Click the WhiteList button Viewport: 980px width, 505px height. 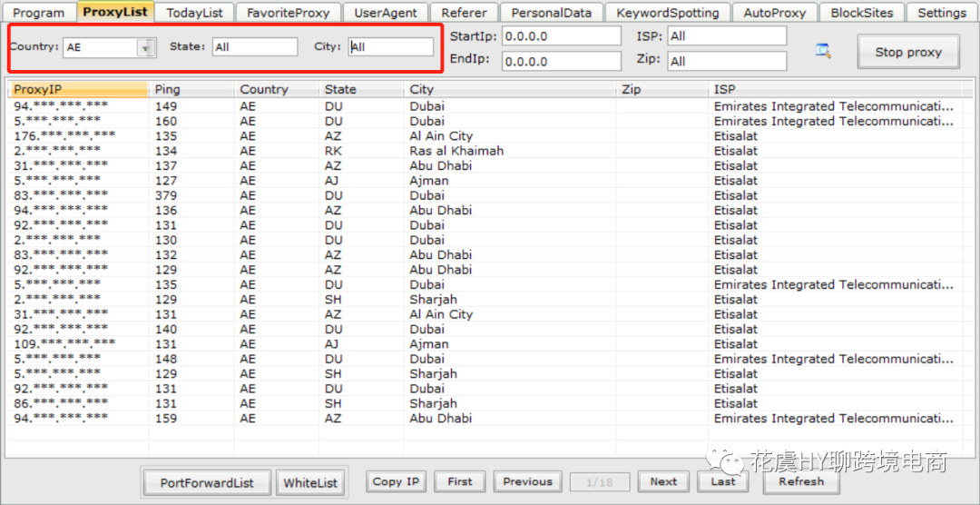tap(310, 482)
